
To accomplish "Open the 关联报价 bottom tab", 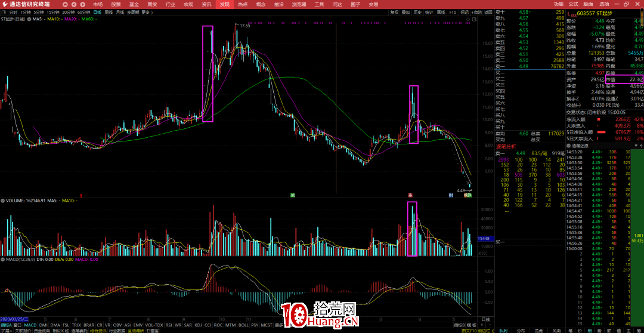I will coord(23,331).
